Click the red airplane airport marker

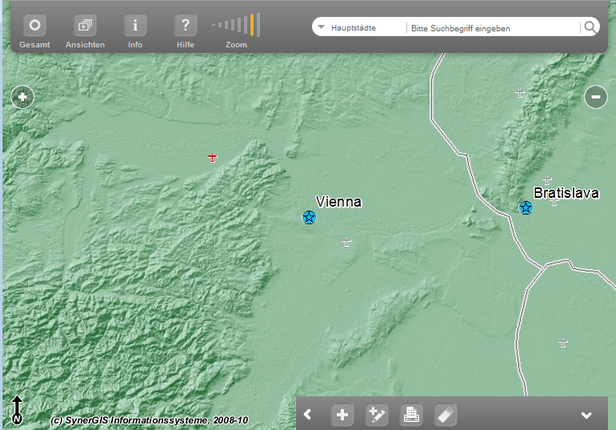213,158
